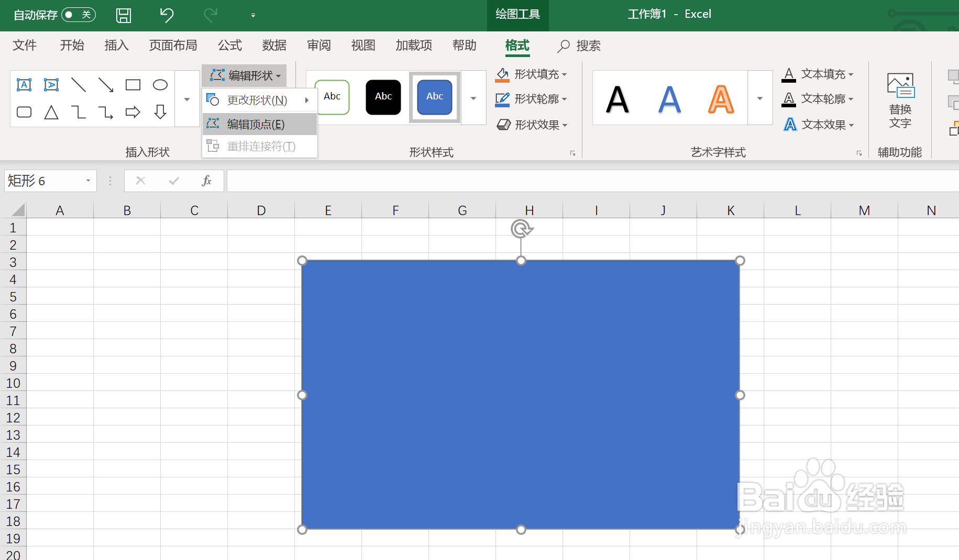Viewport: 959px width, 560px height.
Task: Select the 格式 drawing tools tab
Action: (517, 46)
